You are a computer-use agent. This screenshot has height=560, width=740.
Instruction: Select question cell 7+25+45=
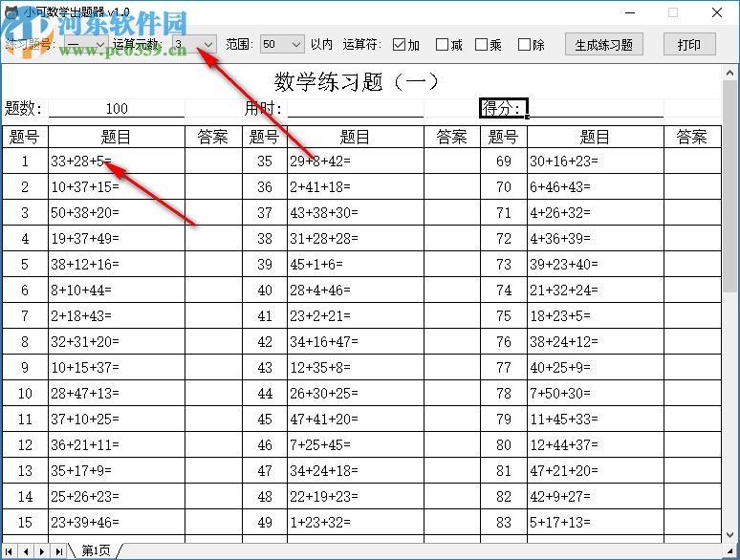point(356,444)
